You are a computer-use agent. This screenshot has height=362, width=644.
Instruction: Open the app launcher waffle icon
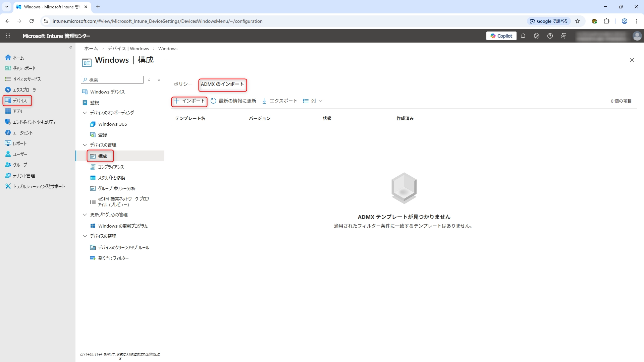click(8, 36)
